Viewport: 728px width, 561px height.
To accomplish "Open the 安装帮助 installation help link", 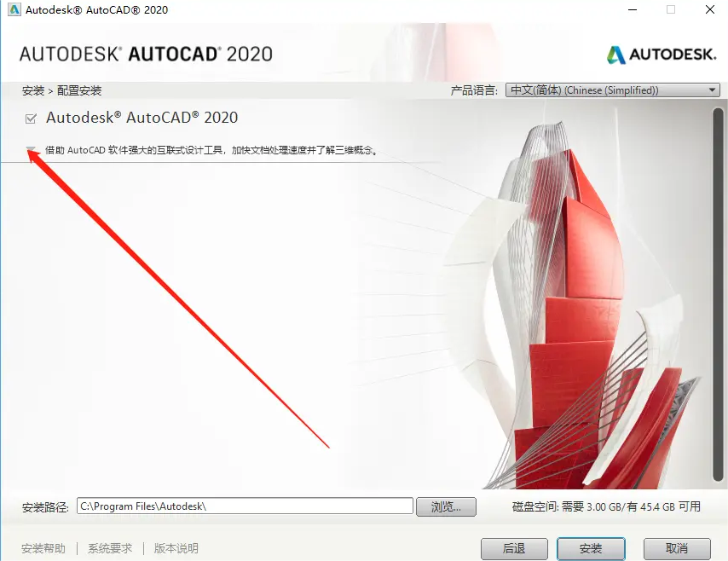I will (43, 549).
